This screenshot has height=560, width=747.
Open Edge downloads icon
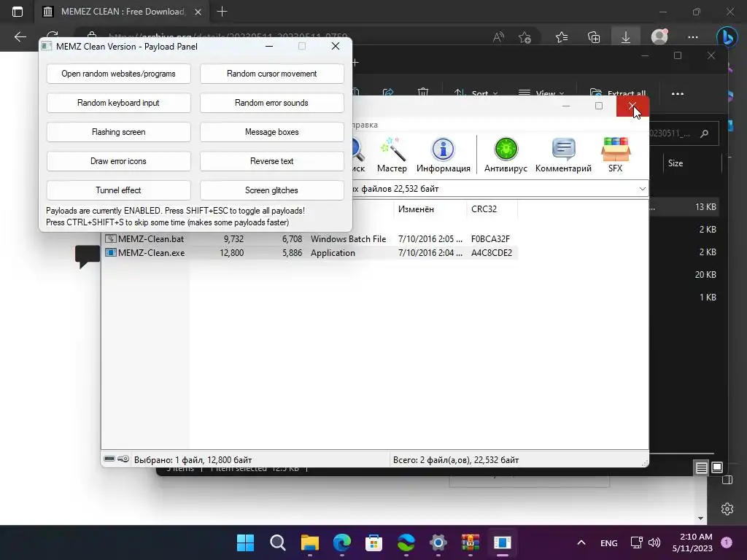coord(625,37)
